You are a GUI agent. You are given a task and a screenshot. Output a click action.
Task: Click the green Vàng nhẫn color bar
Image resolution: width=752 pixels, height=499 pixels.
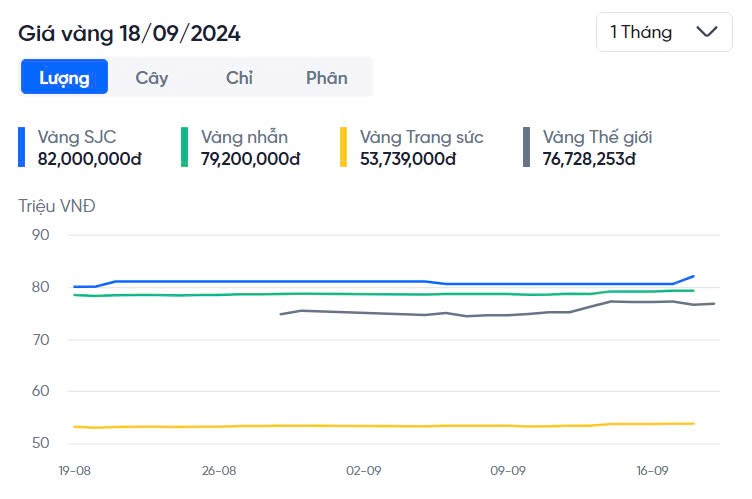[185, 147]
